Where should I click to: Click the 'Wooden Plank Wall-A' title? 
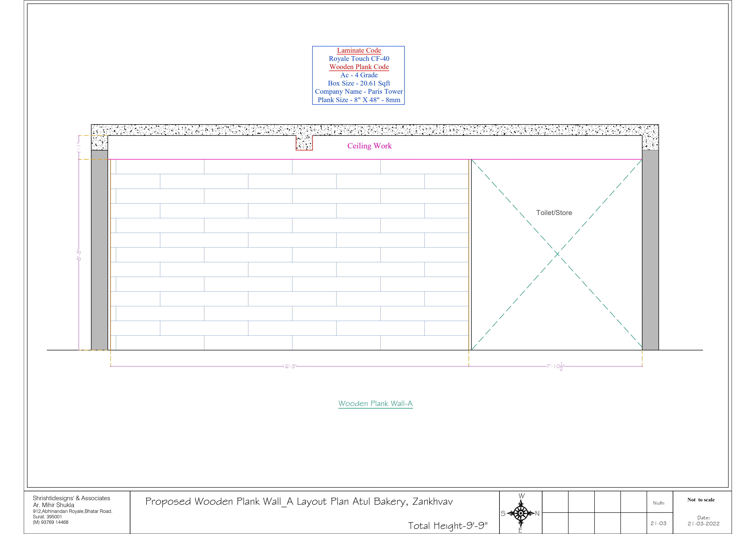(x=375, y=404)
